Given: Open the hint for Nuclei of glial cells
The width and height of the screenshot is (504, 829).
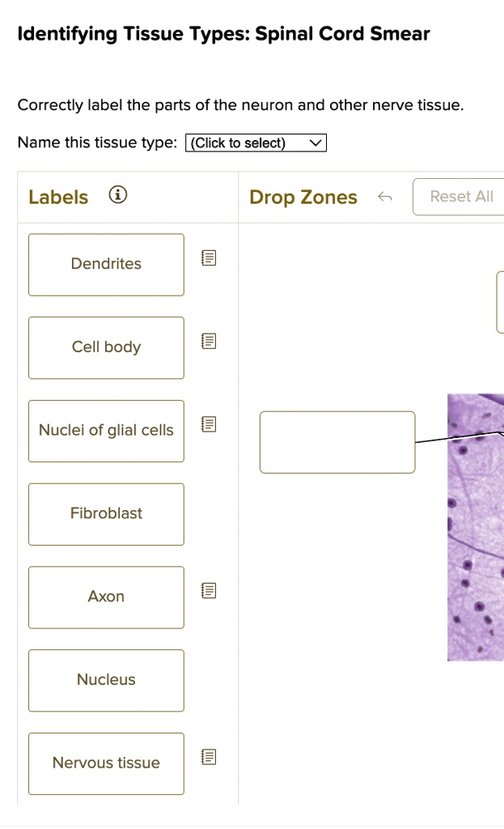Looking at the screenshot, I should pos(208,423).
